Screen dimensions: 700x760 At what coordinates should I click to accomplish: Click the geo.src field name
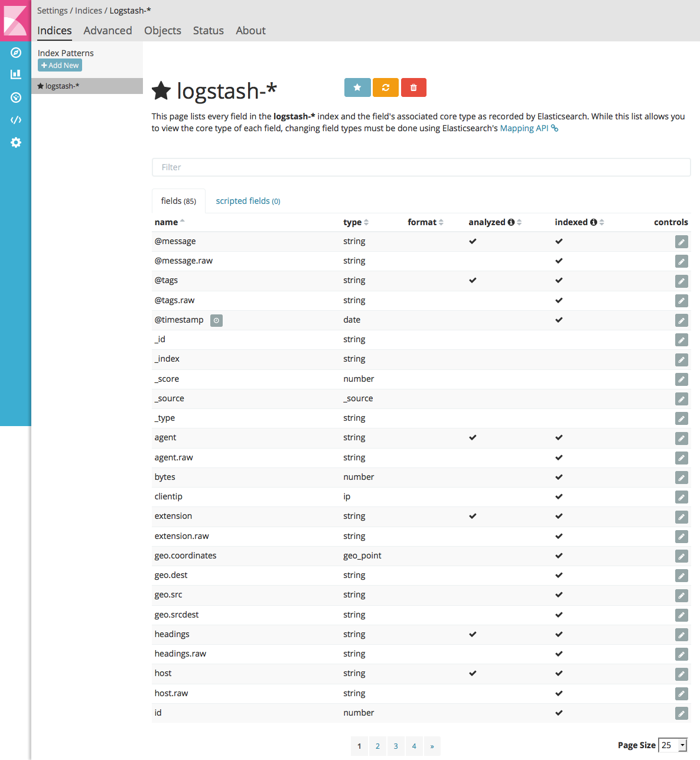pos(168,595)
